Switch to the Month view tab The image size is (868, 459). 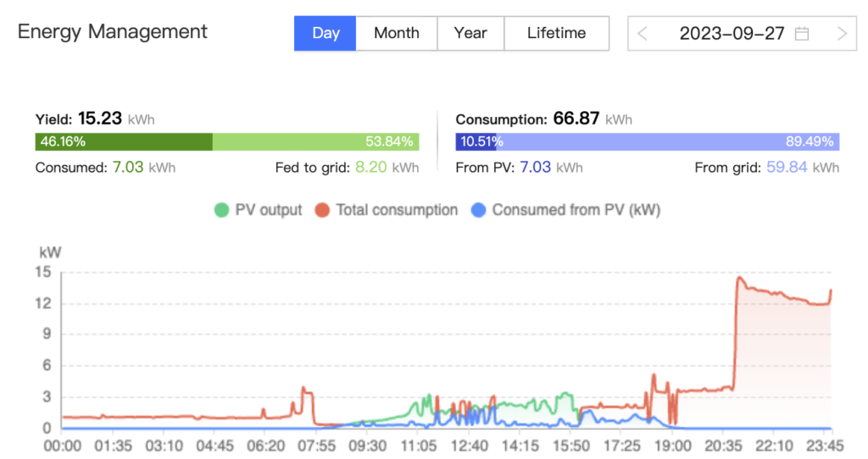397,33
